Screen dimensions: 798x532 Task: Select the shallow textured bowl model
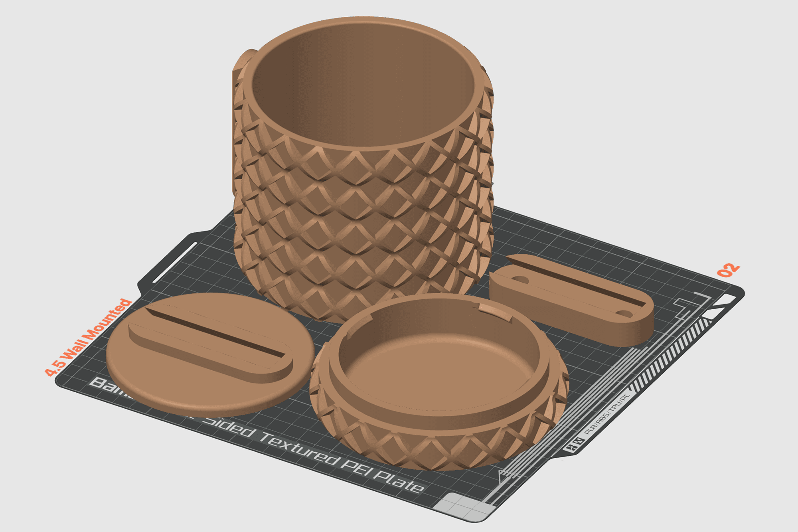click(x=439, y=381)
